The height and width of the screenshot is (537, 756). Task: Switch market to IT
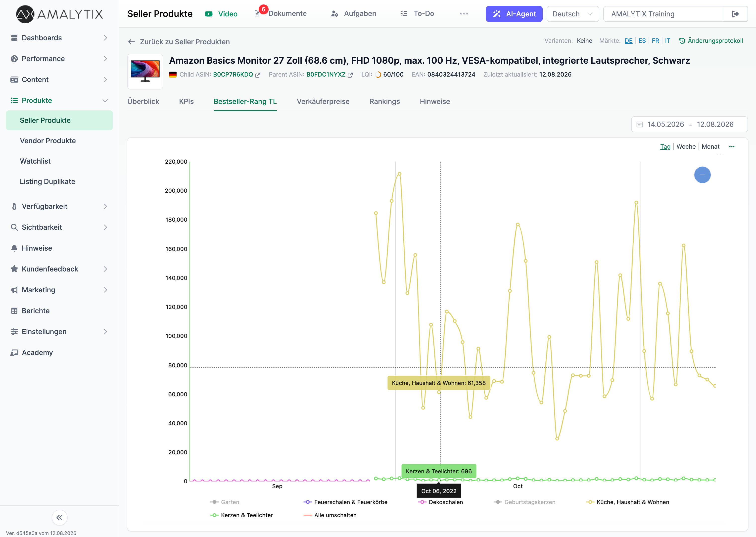pos(668,41)
